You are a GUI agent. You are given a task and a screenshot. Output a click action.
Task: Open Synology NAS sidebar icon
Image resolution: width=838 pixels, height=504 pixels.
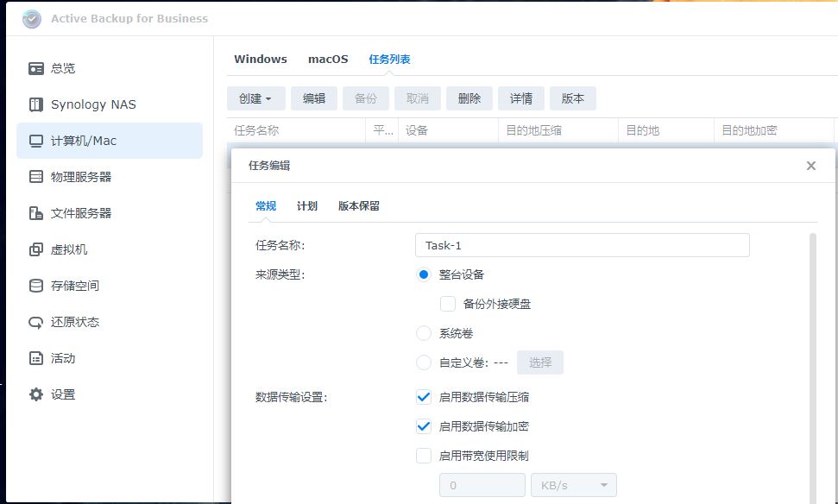point(35,104)
